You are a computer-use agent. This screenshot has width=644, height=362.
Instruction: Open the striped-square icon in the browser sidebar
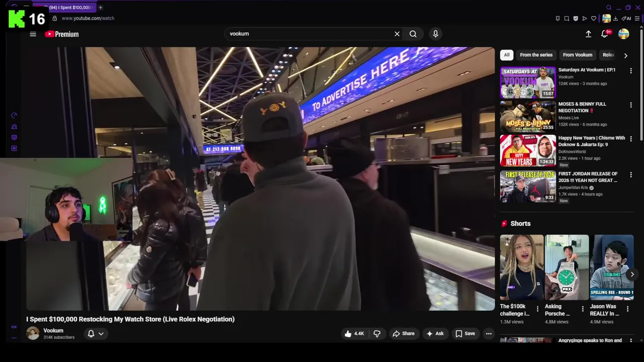tap(14, 137)
